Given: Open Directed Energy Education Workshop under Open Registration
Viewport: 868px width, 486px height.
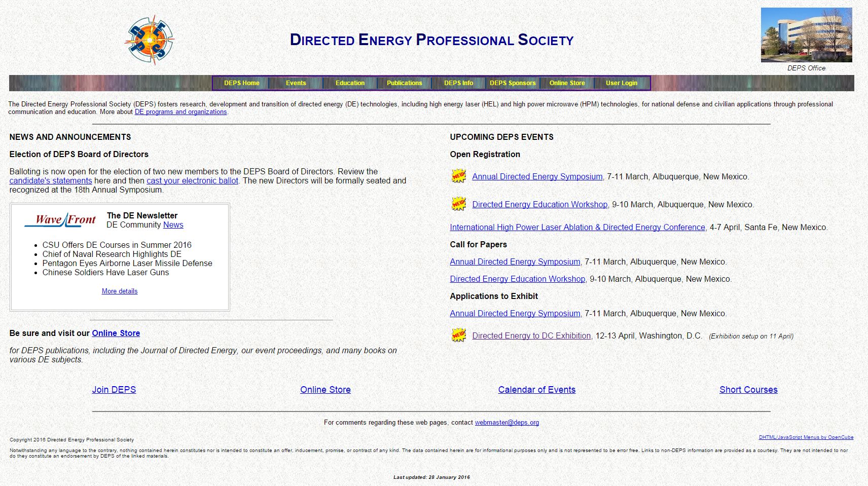Looking at the screenshot, I should point(540,205).
